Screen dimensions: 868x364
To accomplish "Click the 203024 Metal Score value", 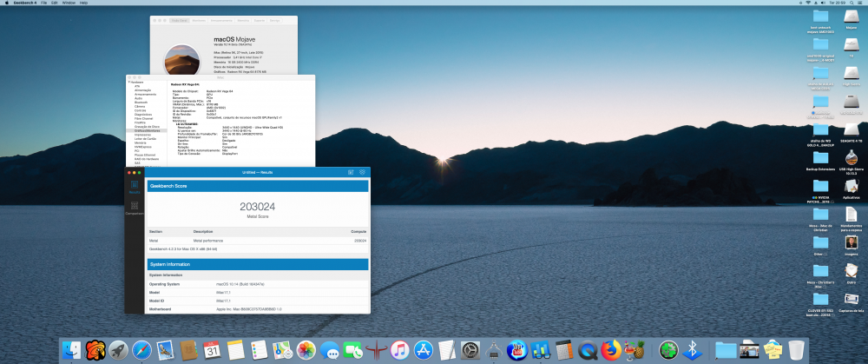I will (x=258, y=207).
